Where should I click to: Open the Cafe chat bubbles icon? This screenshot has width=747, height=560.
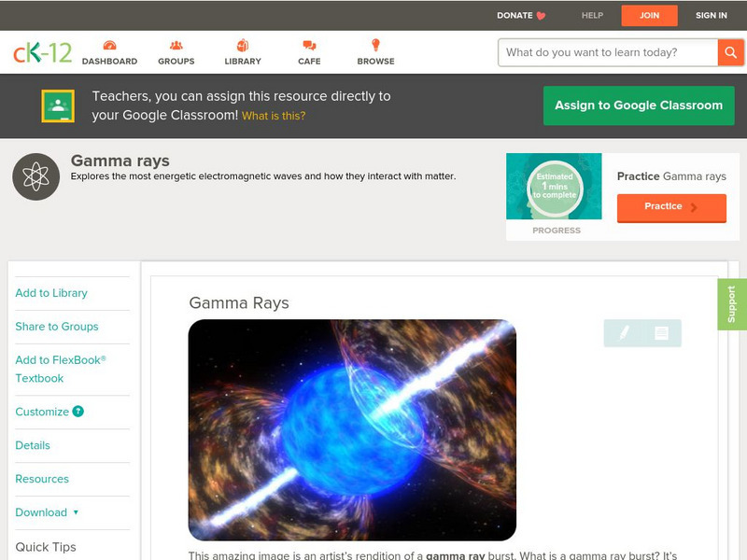click(x=309, y=45)
